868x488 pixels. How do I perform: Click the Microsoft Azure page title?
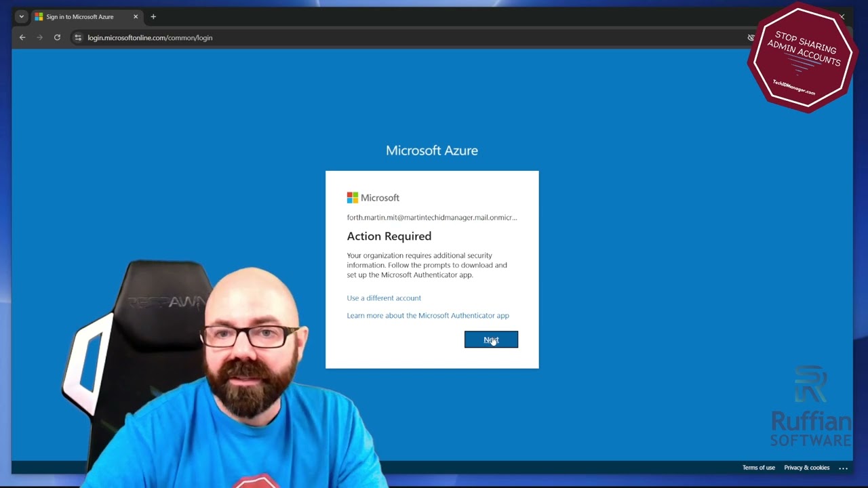tap(432, 150)
